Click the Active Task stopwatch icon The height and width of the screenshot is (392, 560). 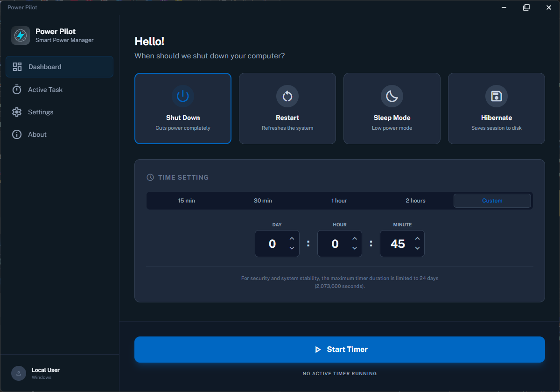tap(17, 90)
